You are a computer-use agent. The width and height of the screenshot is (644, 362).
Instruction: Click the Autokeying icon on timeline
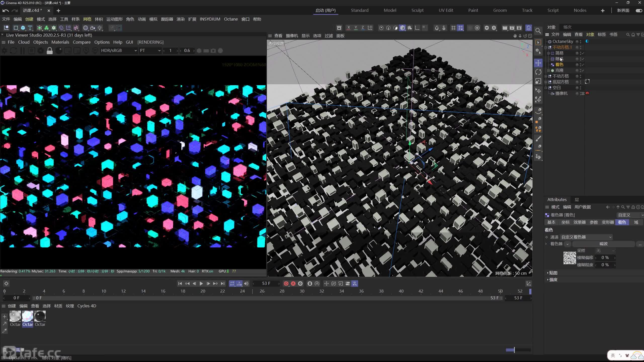tap(293, 284)
